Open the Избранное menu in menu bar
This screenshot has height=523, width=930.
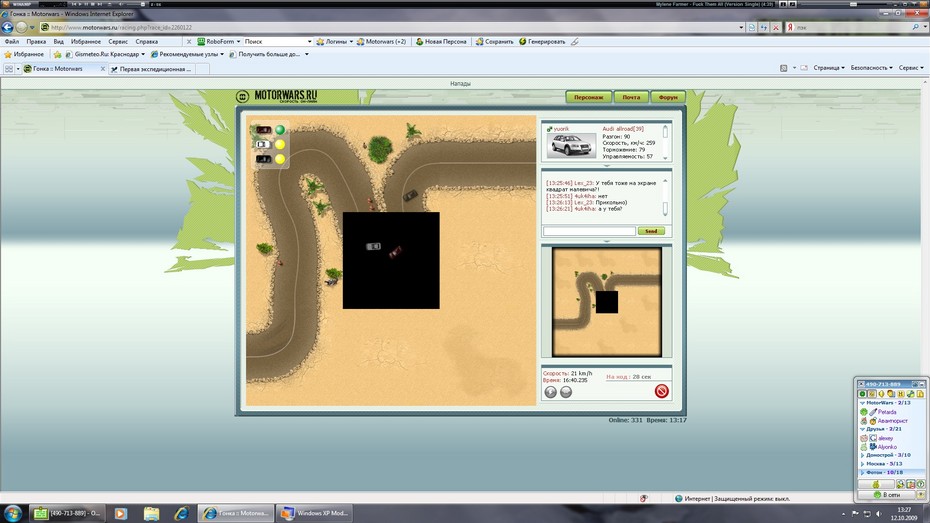pyautogui.click(x=85, y=42)
